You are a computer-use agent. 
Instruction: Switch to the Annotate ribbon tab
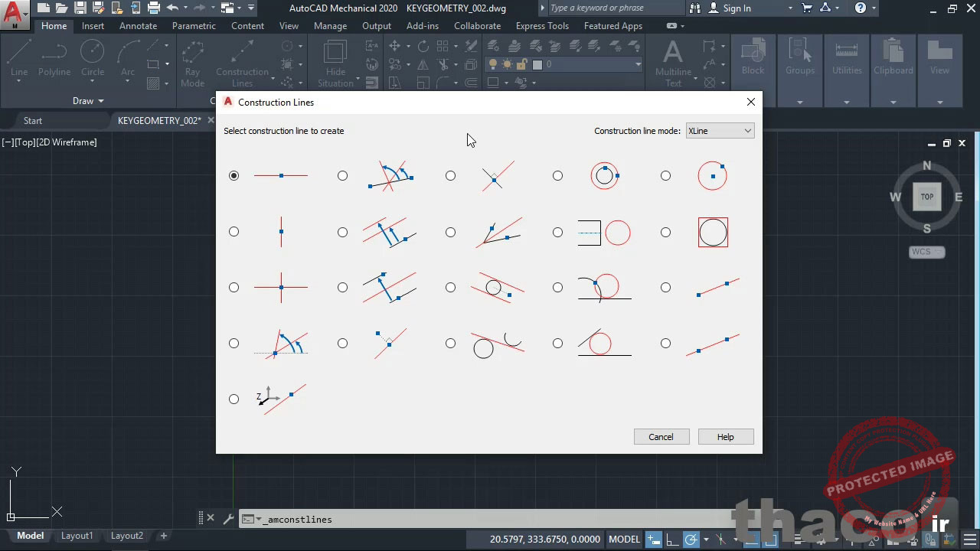click(138, 26)
